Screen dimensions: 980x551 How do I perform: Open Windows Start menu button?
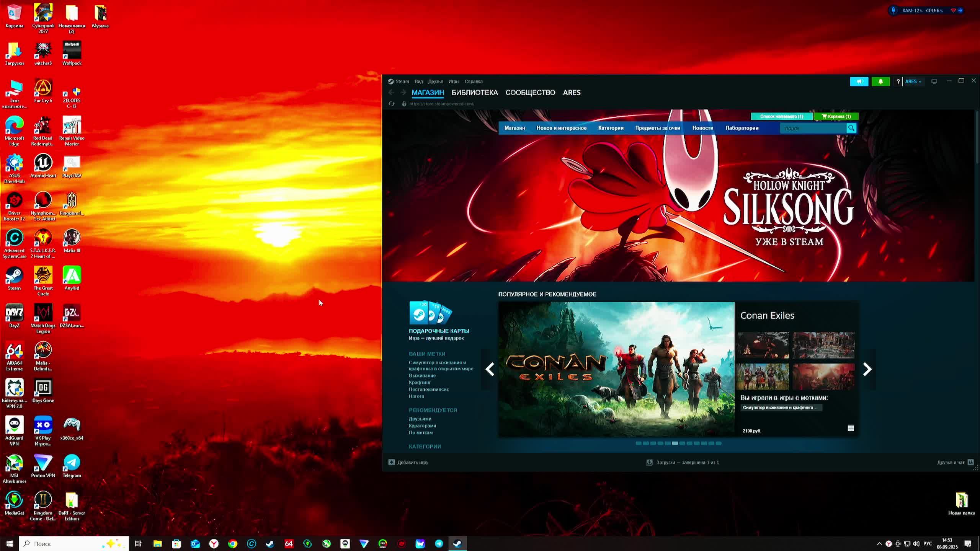click(10, 543)
